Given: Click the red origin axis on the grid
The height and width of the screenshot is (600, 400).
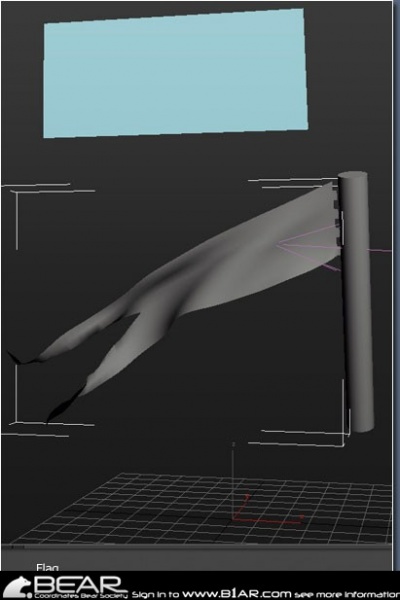Looking at the screenshot, I should (x=268, y=509).
